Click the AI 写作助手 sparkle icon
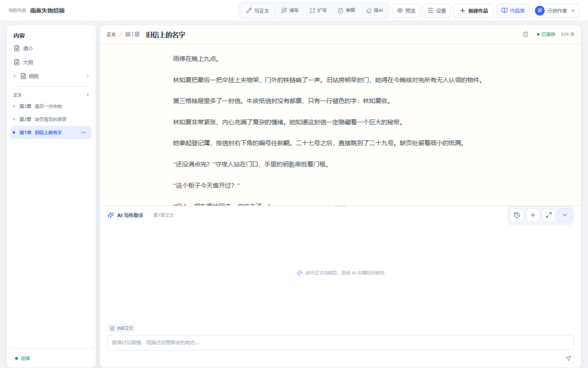The image size is (588, 368). [111, 215]
